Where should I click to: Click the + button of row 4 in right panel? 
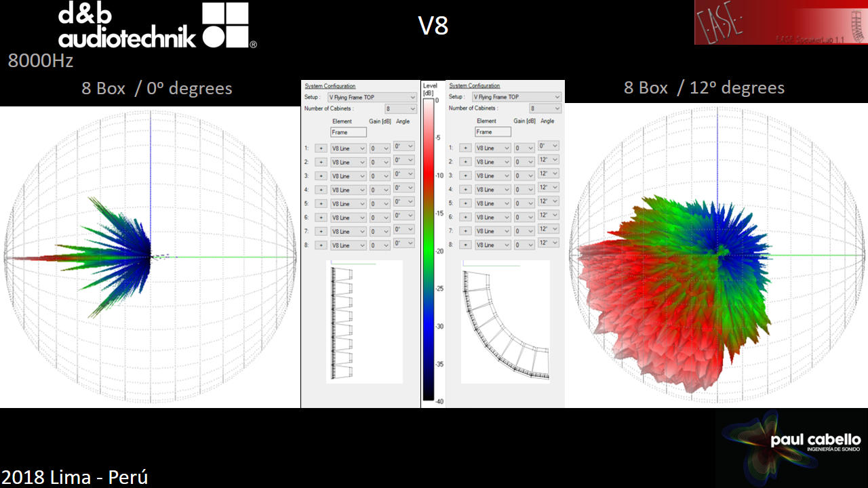465,189
